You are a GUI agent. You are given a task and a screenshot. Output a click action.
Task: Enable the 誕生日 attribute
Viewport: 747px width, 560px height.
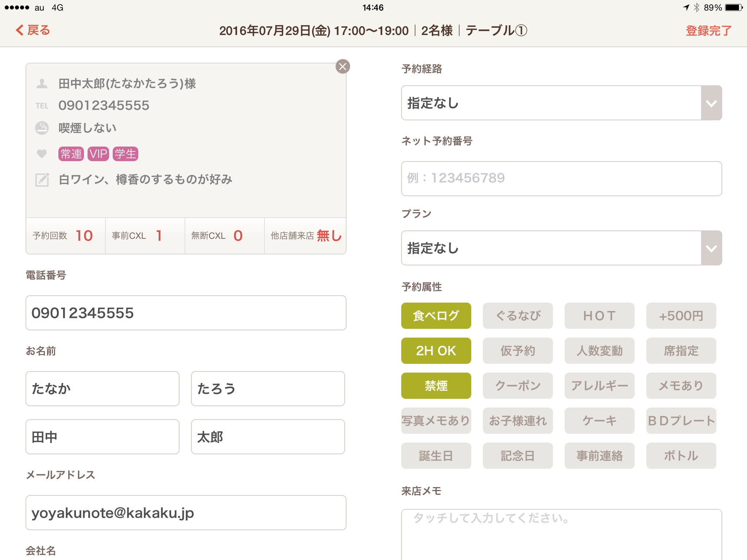click(x=436, y=456)
